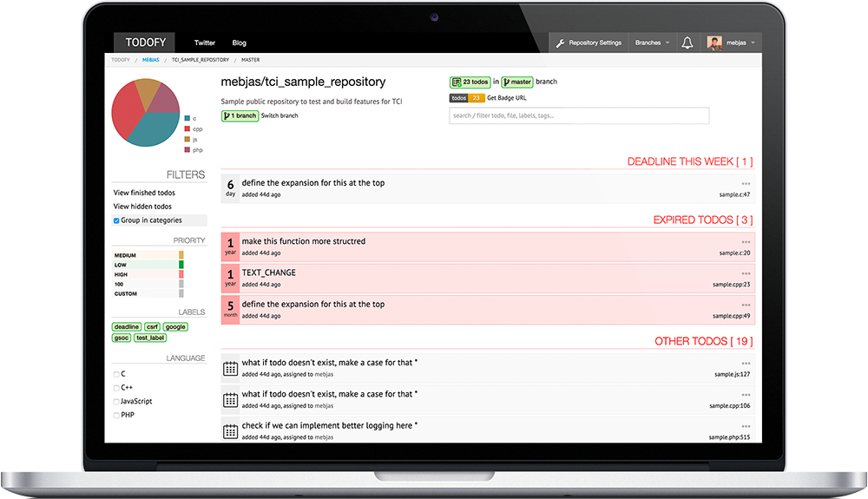Viewport: 868px width, 499px height.
Task: Open file link sample.c:47
Action: click(734, 194)
